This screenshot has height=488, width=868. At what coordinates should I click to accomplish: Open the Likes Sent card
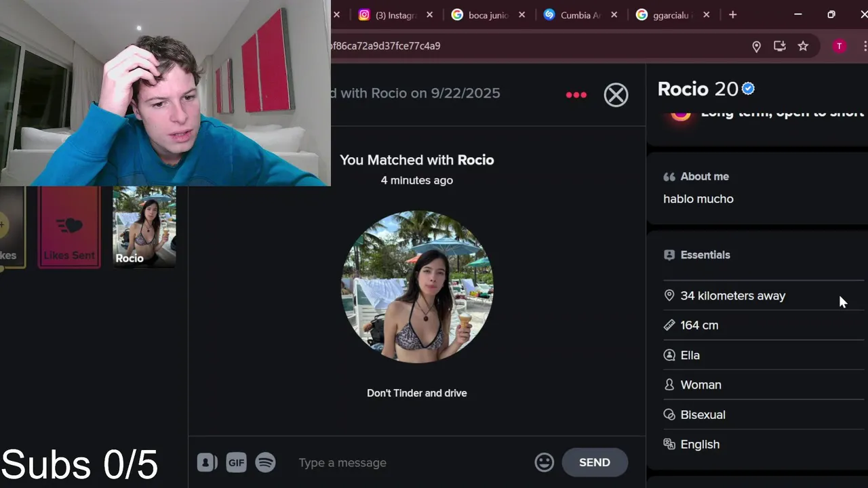pos(69,226)
